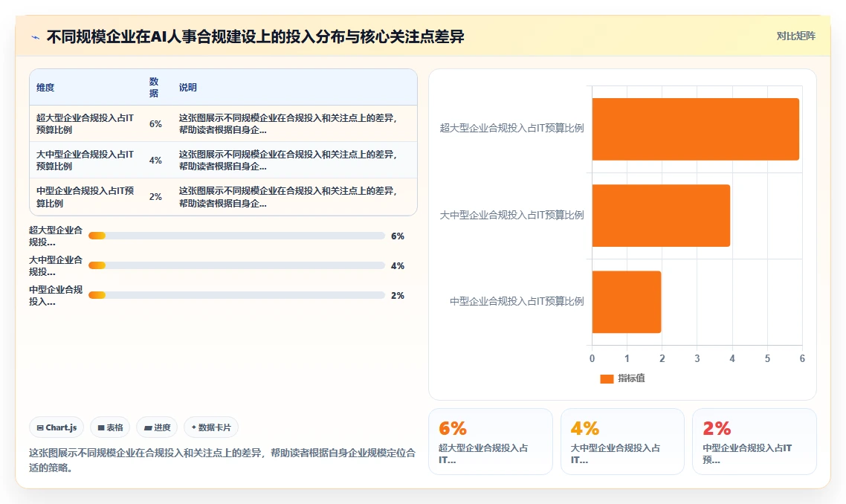Screen dimensions: 846x504
Task: Select the 数据卡片 tag chip
Action: [211, 427]
